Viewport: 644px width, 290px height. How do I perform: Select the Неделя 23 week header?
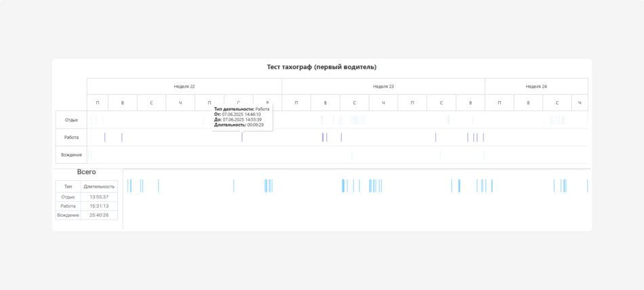tap(383, 87)
